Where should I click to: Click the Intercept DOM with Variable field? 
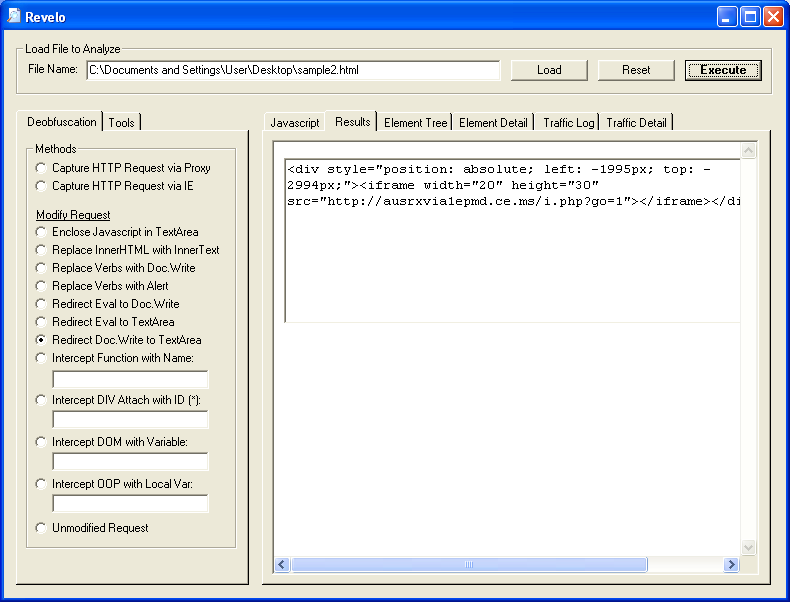point(130,462)
